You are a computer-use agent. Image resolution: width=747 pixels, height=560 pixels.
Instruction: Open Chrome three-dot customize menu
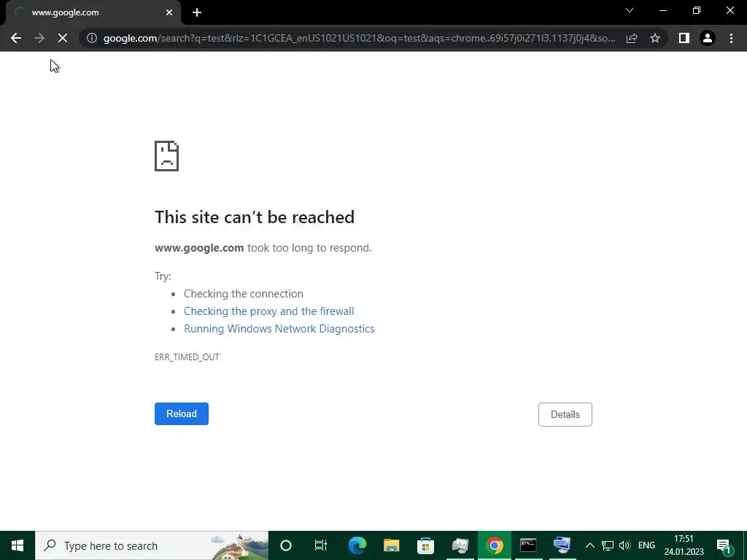tap(731, 38)
